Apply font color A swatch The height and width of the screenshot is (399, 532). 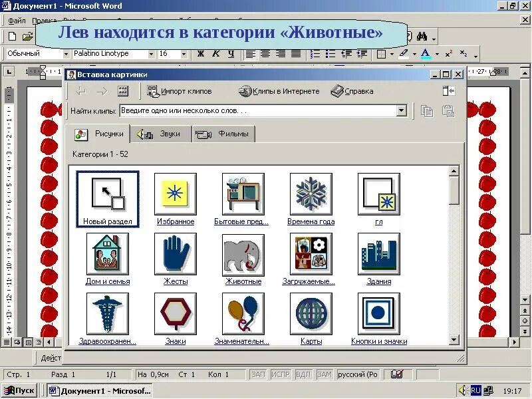pos(426,54)
